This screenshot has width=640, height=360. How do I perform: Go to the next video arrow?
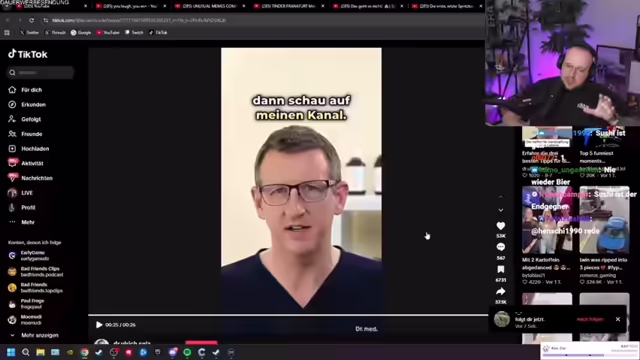[501, 210]
